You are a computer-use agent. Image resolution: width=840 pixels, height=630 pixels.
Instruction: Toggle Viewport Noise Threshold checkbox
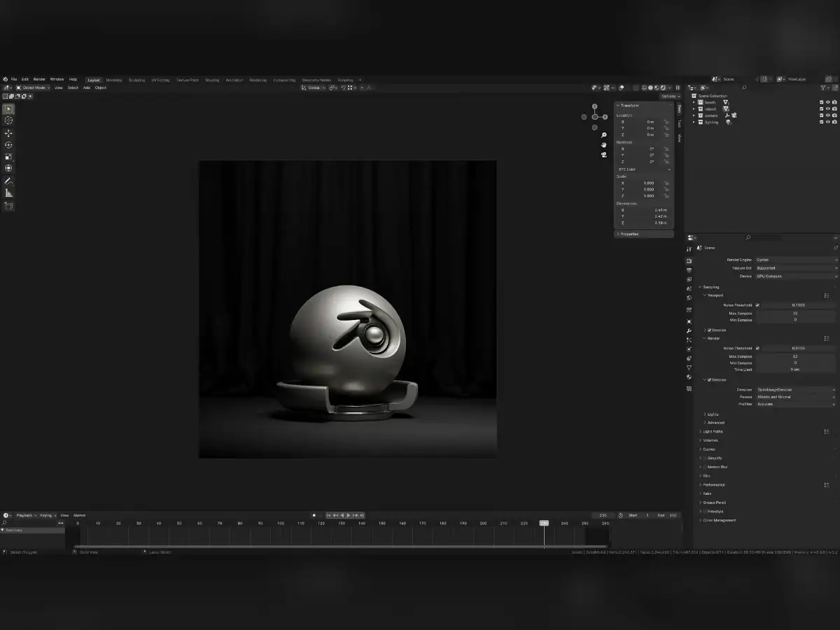[757, 305]
